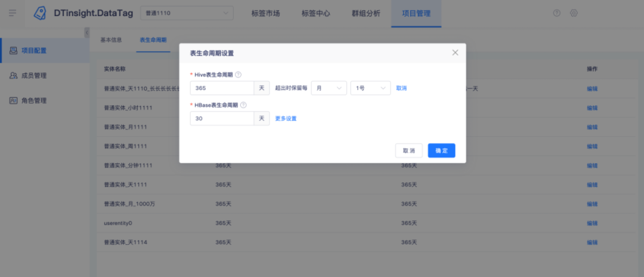Click the 取消 button in dialog footer
This screenshot has height=277, width=644.
tap(408, 151)
